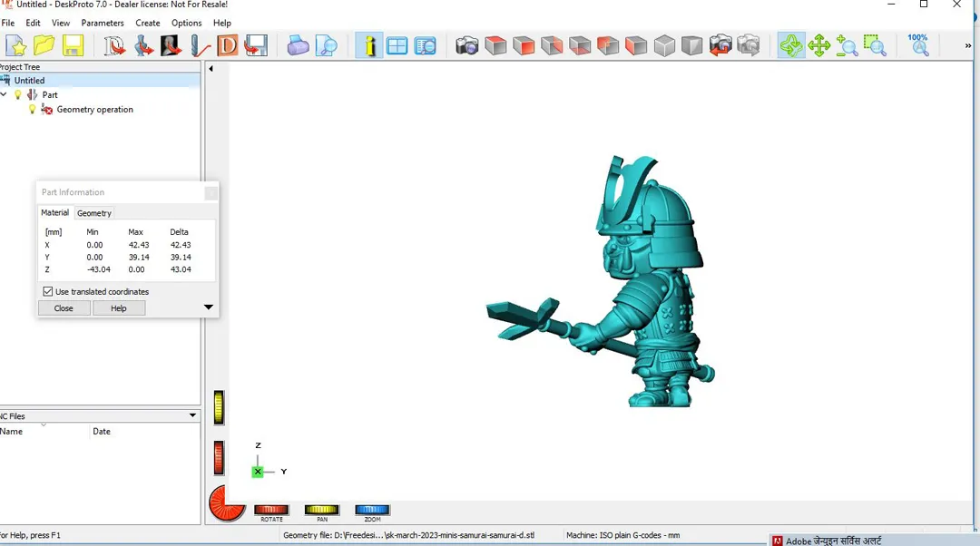
Task: Save the project with the yellow floppy icon
Action: 73,45
